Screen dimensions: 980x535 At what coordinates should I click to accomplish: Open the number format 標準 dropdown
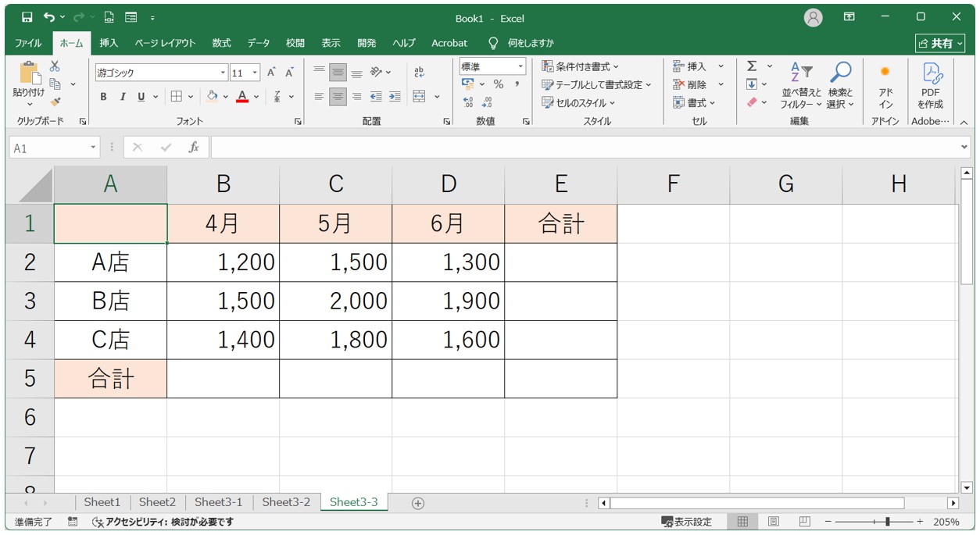point(519,66)
